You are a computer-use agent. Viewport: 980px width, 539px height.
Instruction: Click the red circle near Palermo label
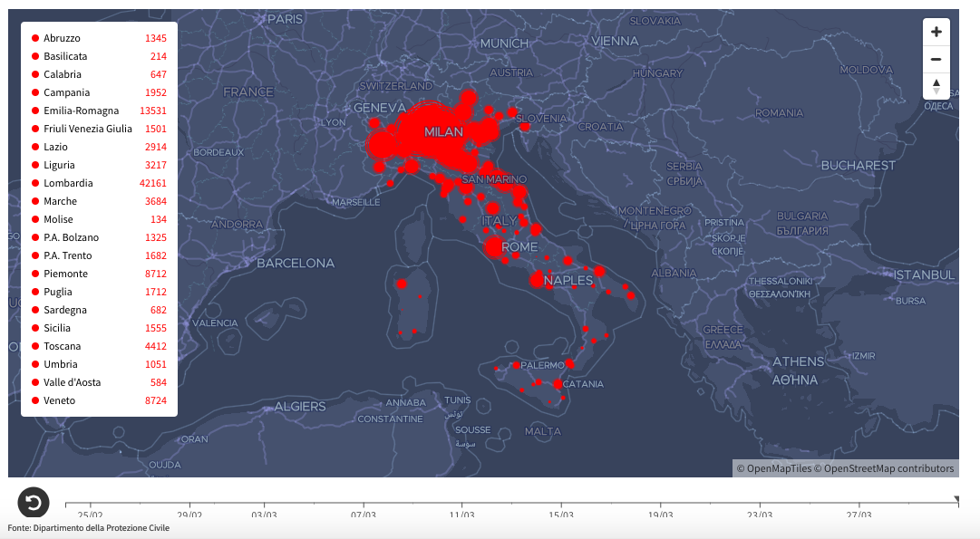(x=516, y=365)
